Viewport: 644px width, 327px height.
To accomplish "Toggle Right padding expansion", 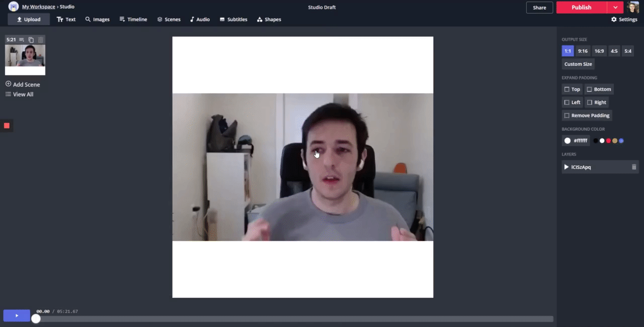I will (597, 102).
